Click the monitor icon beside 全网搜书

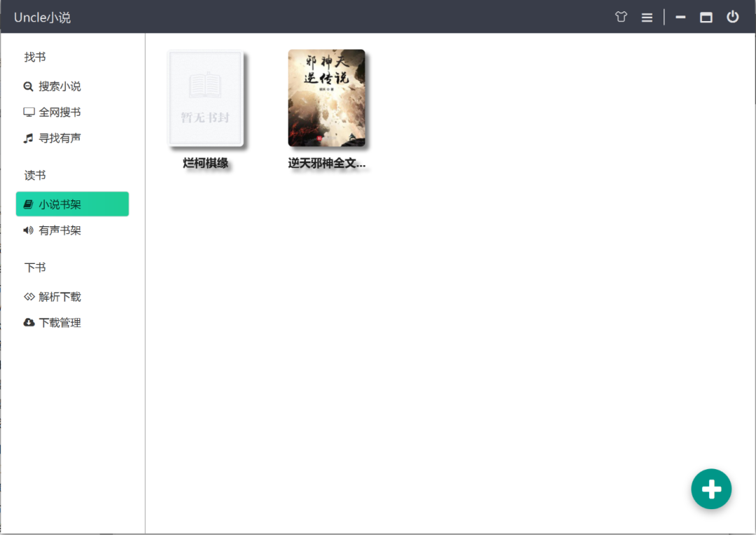pos(29,112)
